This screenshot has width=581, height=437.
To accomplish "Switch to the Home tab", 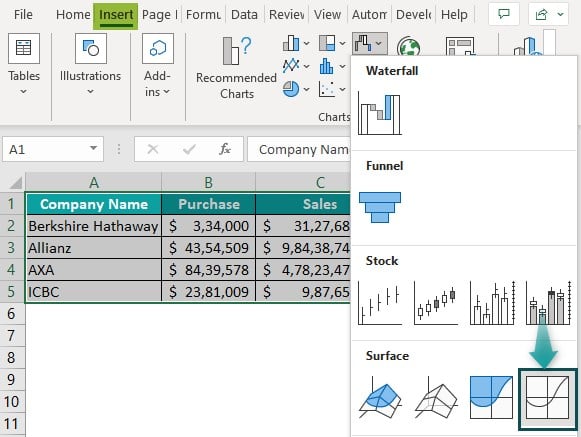I will 73,15.
